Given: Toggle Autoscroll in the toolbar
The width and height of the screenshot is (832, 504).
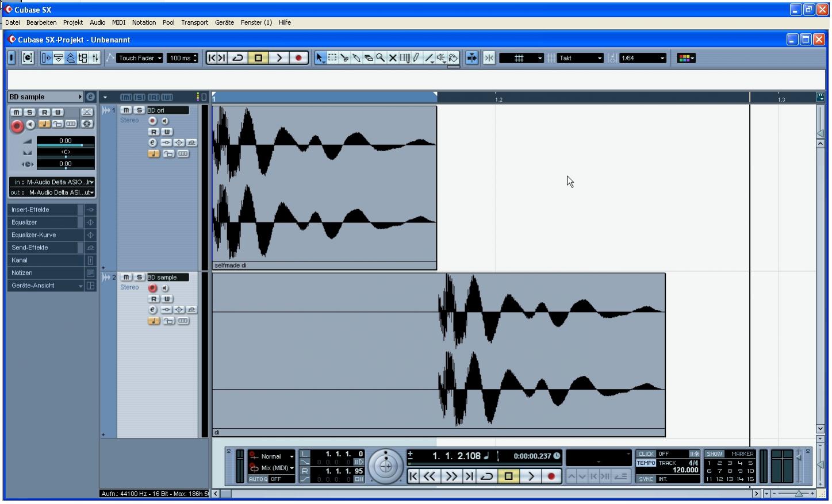Looking at the screenshot, I should tap(471, 58).
